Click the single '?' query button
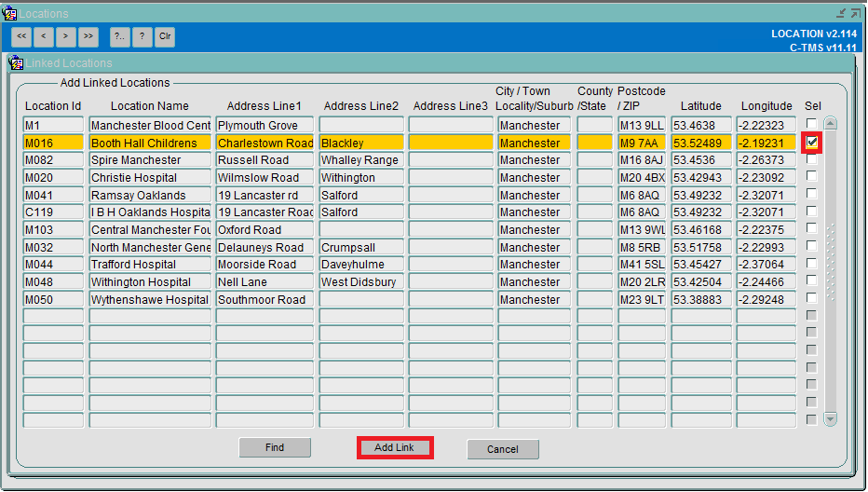Viewport: 868px width, 492px height. pyautogui.click(x=142, y=36)
